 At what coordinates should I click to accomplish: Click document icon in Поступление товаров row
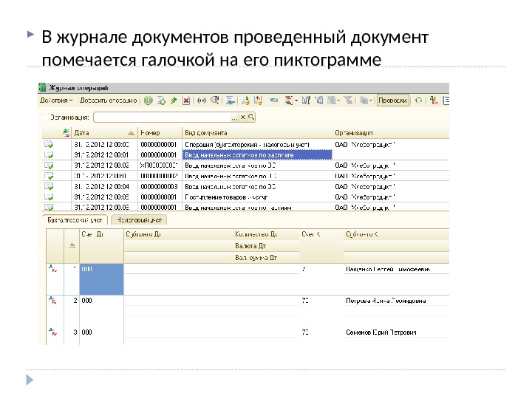(x=49, y=197)
